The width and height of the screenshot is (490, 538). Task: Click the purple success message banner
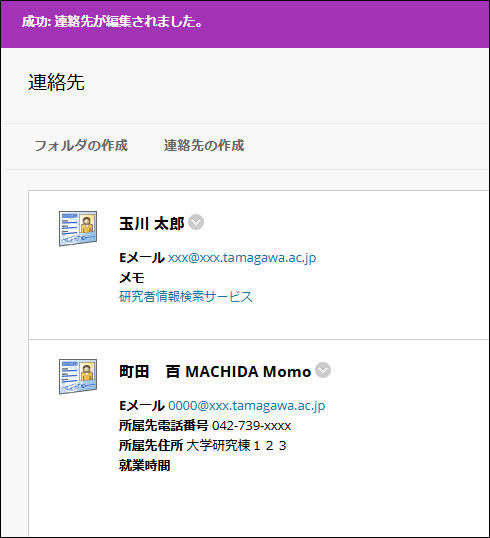tap(245, 24)
